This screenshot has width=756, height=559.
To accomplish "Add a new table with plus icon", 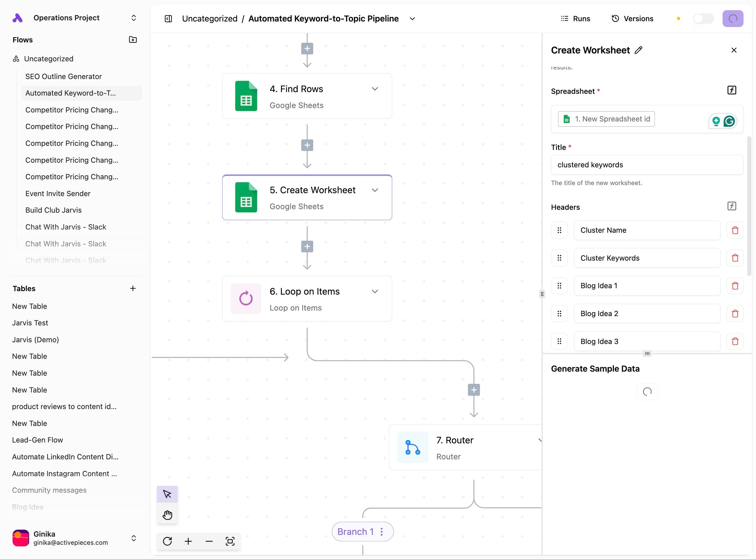I will (133, 288).
